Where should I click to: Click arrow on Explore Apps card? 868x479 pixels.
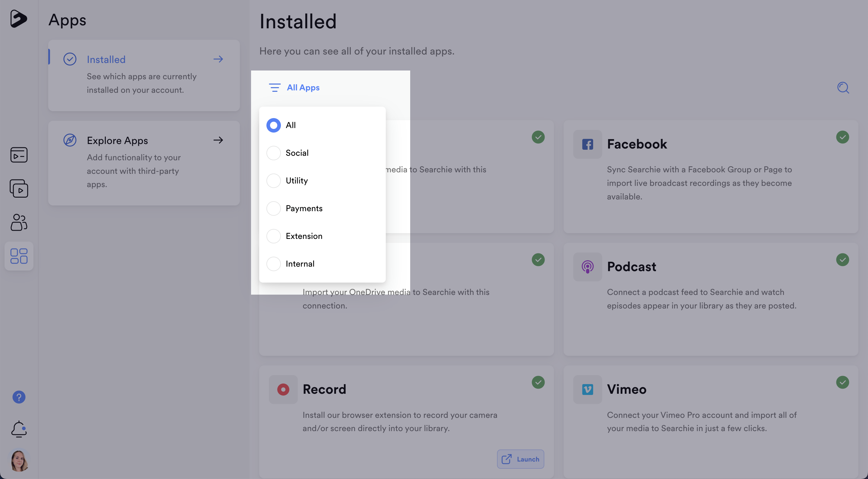click(218, 140)
